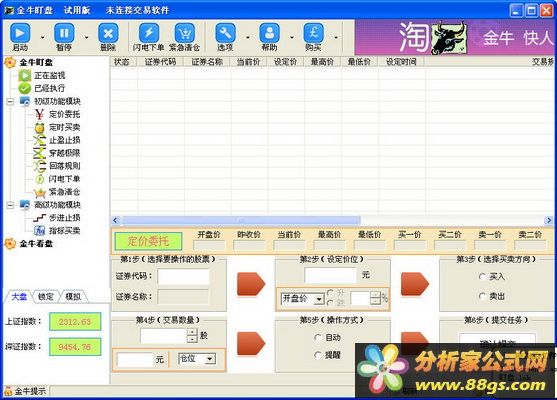Viewport: 557px width, 400px height.
Task: Click the 最低价 column header
Action: 359,62
